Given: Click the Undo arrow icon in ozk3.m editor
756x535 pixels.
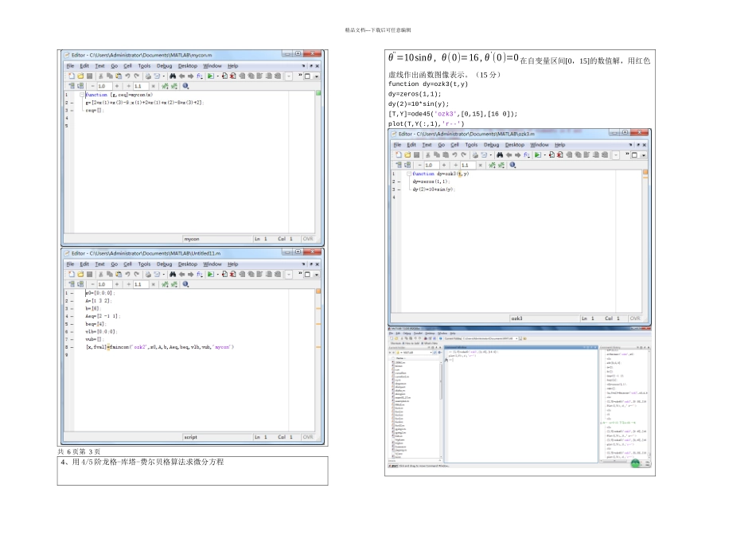Looking at the screenshot, I should (x=456, y=154).
